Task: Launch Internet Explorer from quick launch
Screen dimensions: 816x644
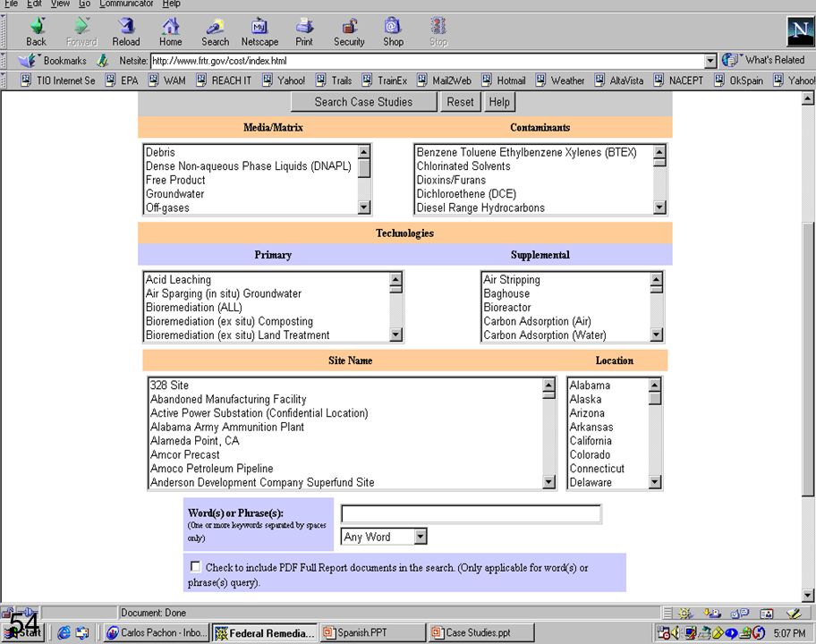Action: point(64,632)
